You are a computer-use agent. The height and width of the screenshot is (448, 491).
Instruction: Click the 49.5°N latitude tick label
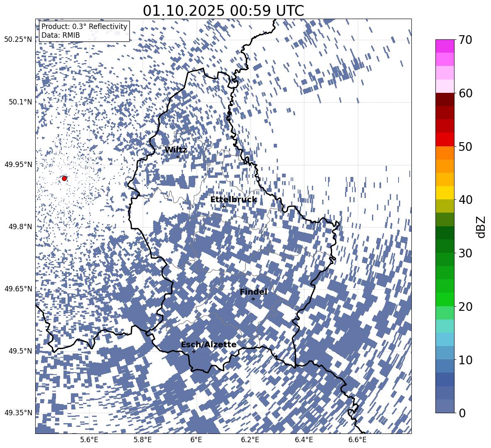20,351
